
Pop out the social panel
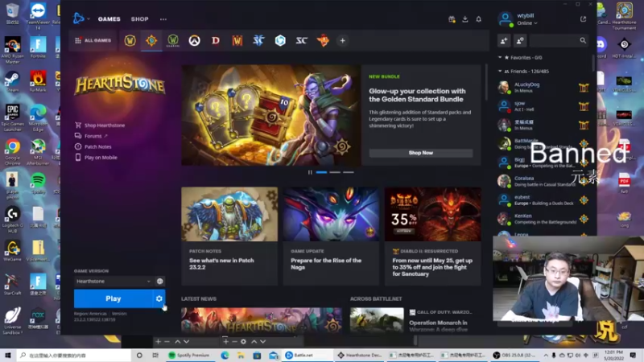[x=583, y=19]
